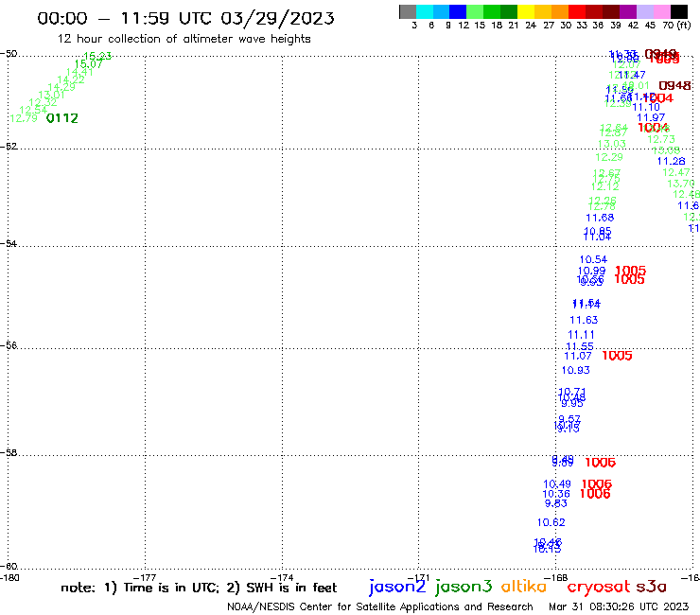Select the 'jason2' satellite legend label

397,587
